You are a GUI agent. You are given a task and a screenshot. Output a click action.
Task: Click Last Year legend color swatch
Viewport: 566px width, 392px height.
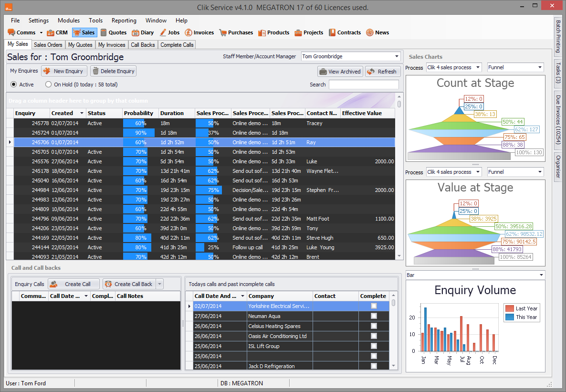click(x=509, y=308)
